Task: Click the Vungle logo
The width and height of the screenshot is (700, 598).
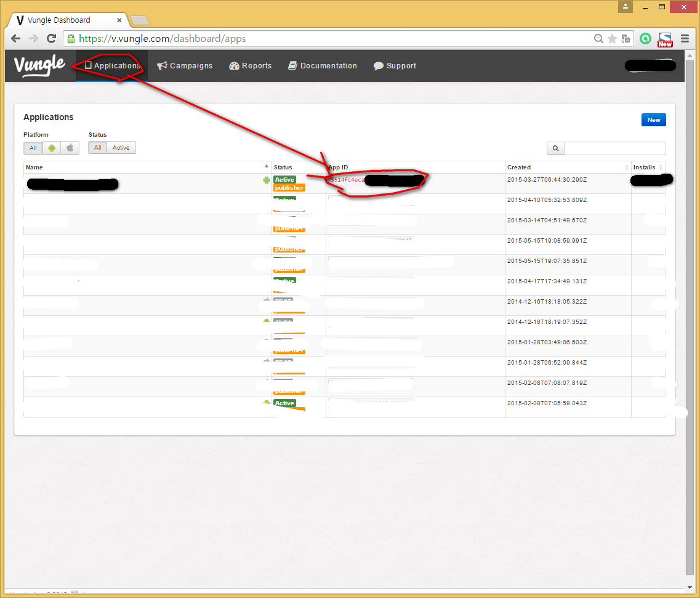Action: tap(40, 65)
